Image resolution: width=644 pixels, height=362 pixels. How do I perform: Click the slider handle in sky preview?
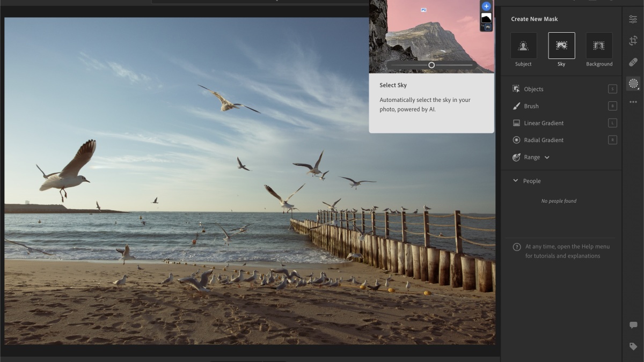click(431, 65)
